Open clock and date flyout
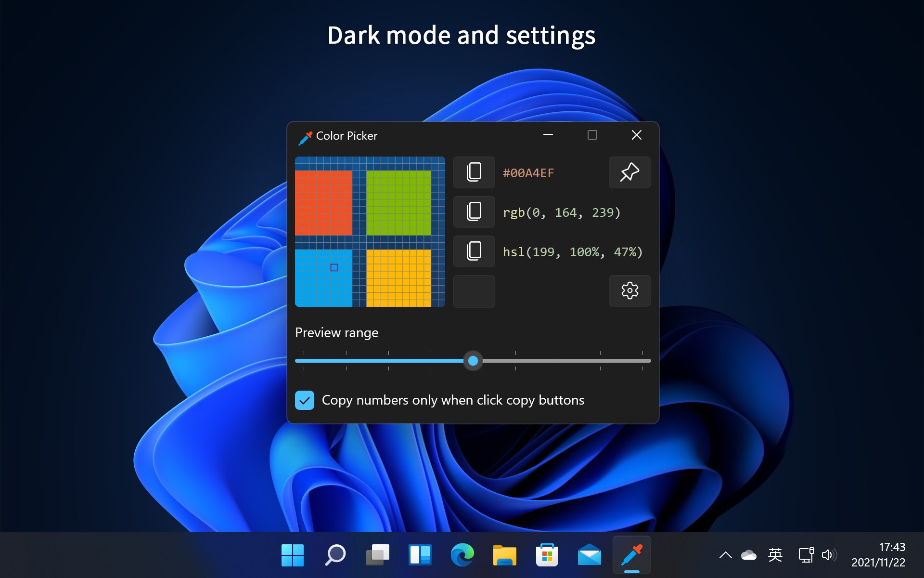The width and height of the screenshot is (924, 578). (878, 554)
